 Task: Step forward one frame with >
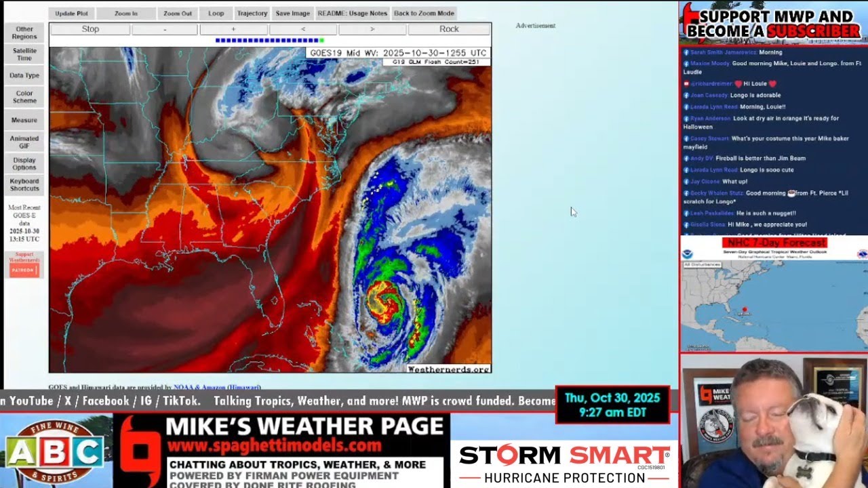tap(372, 29)
